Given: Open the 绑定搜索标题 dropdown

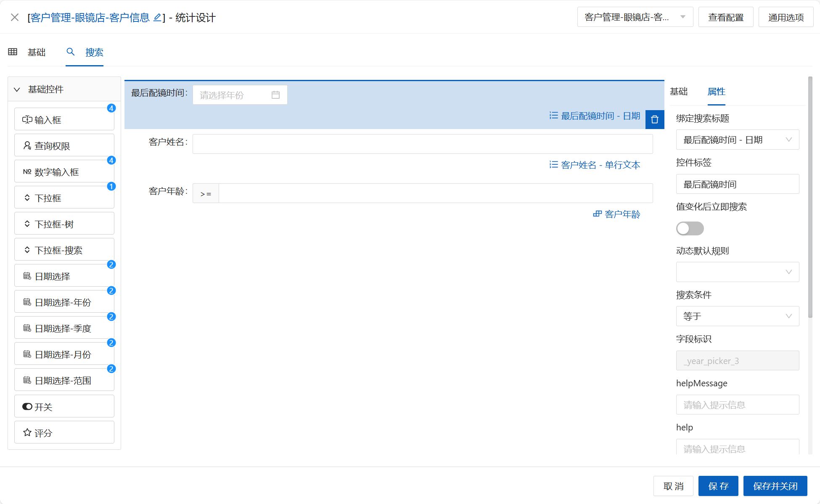Looking at the screenshot, I should 737,140.
